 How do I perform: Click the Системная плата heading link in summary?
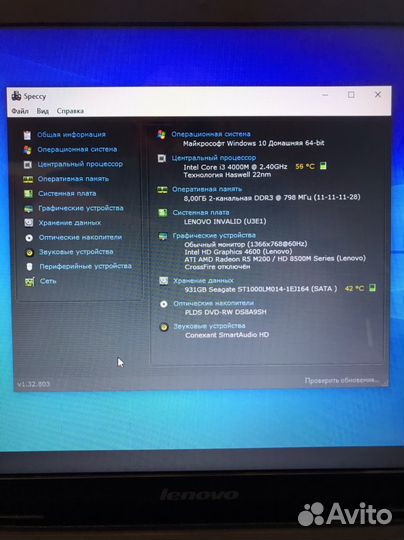pos(201,212)
